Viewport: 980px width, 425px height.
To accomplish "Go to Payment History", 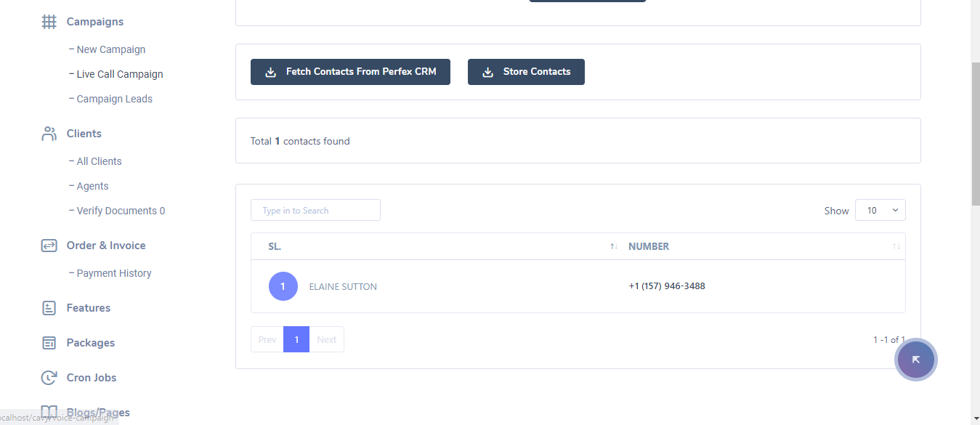I will (x=113, y=272).
